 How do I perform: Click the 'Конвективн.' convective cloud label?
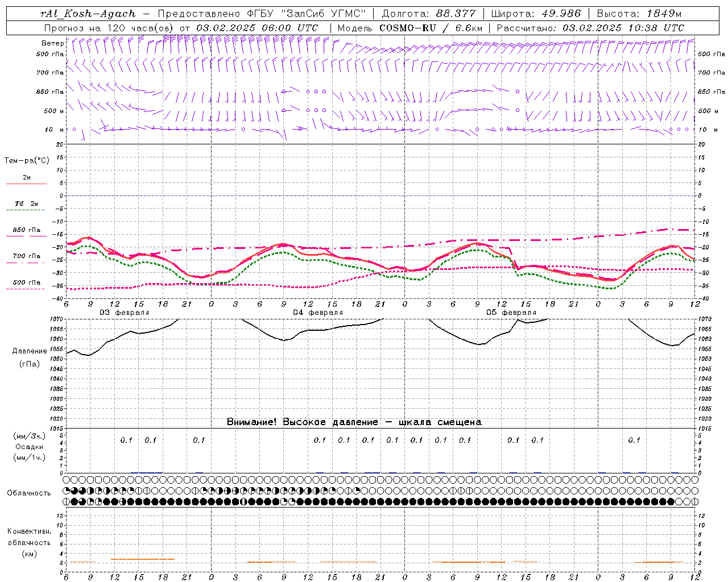29,531
